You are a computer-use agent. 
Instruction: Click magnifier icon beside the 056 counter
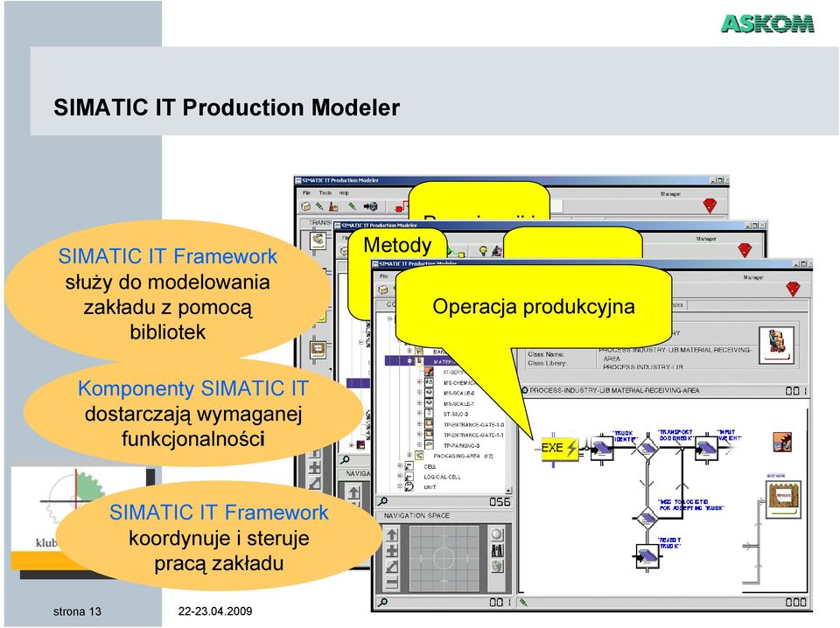(383, 502)
